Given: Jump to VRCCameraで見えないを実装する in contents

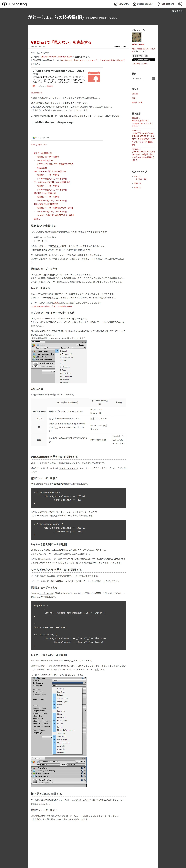Looking at the screenshot, I should tap(50, 172).
